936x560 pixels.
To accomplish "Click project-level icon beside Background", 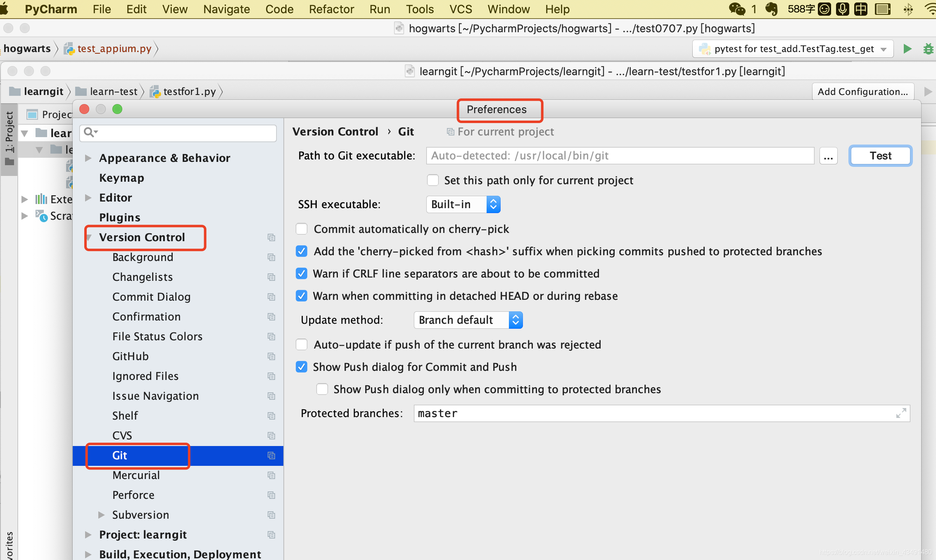I will pos(271,257).
